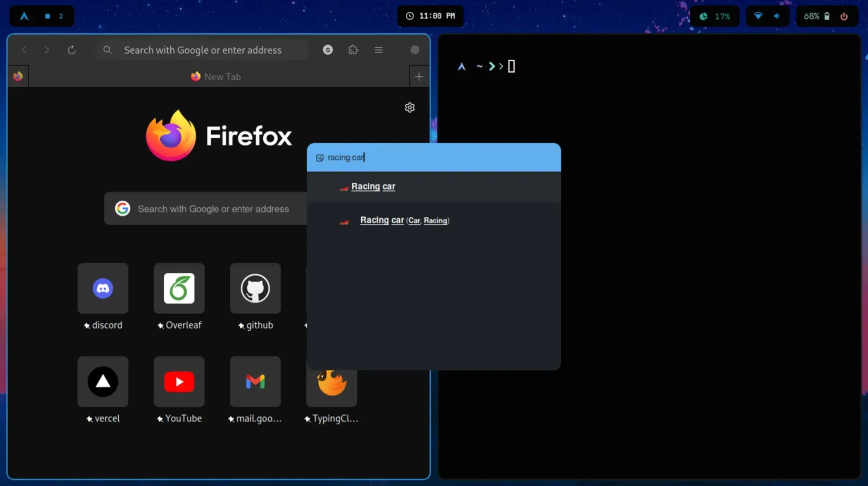Select the first Racing car result

coord(434,187)
